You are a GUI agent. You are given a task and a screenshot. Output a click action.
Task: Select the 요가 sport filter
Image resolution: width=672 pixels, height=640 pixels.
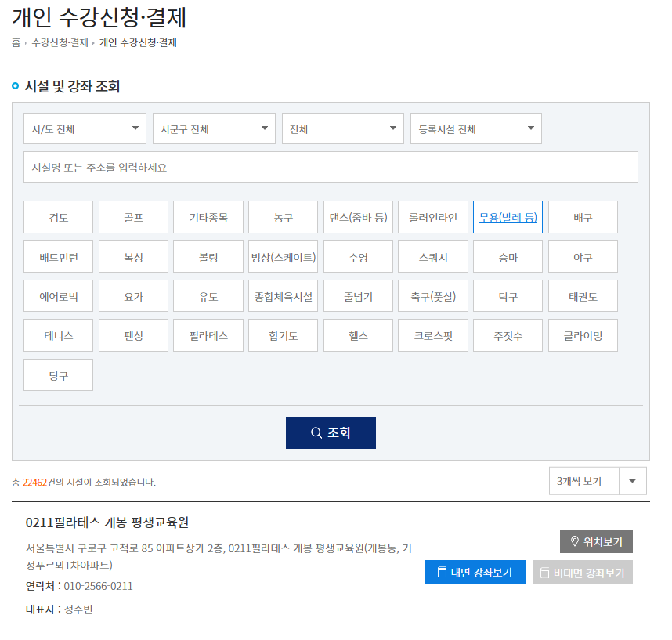point(132,295)
